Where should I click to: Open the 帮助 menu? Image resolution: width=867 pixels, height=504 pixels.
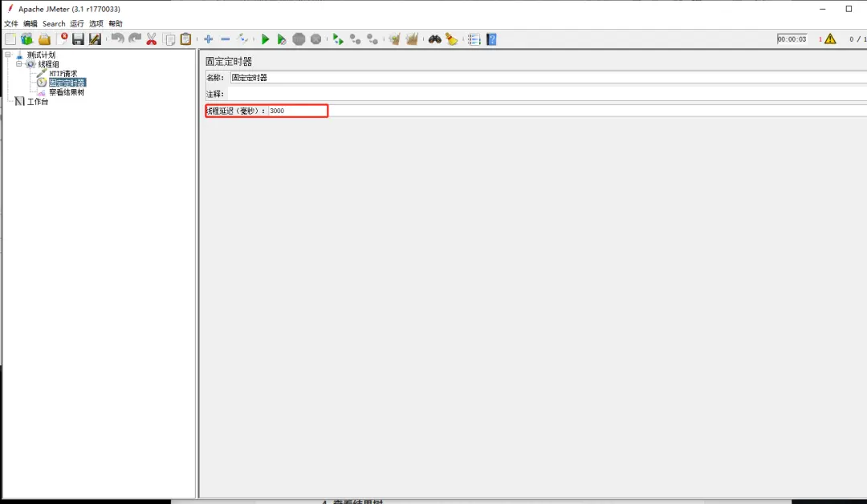pyautogui.click(x=116, y=24)
